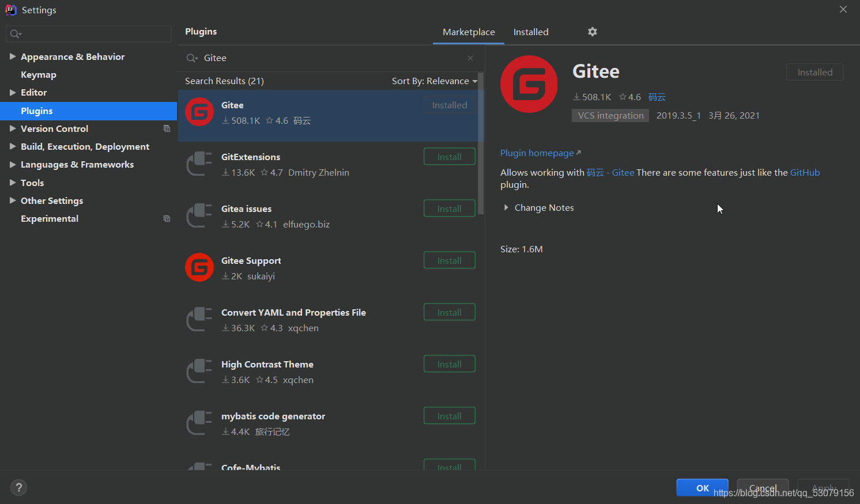This screenshot has height=504, width=860.
Task: Expand the Tools settings section
Action: (13, 183)
